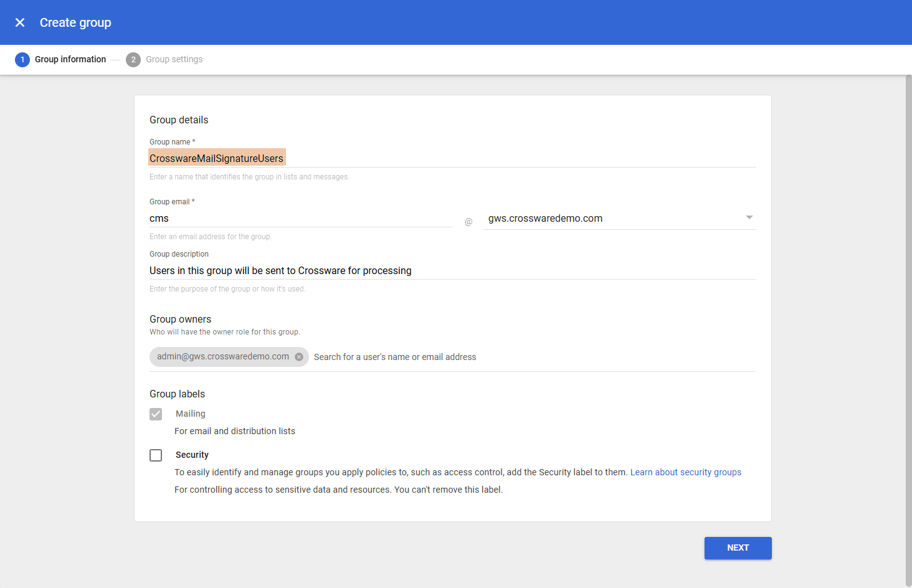Image resolution: width=912 pixels, height=588 pixels.
Task: Expand the email domain dropdown arrow
Action: tap(749, 217)
